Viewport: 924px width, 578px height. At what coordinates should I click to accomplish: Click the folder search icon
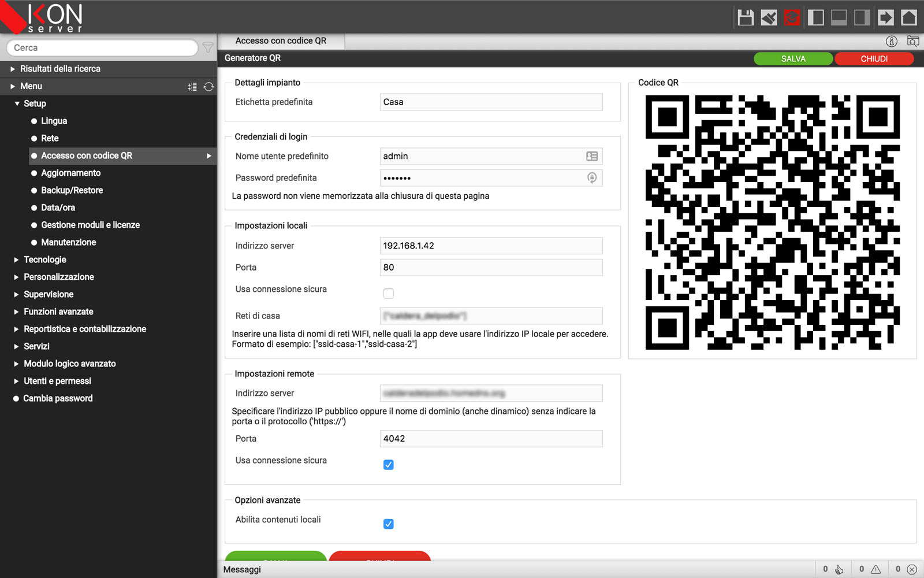click(913, 41)
